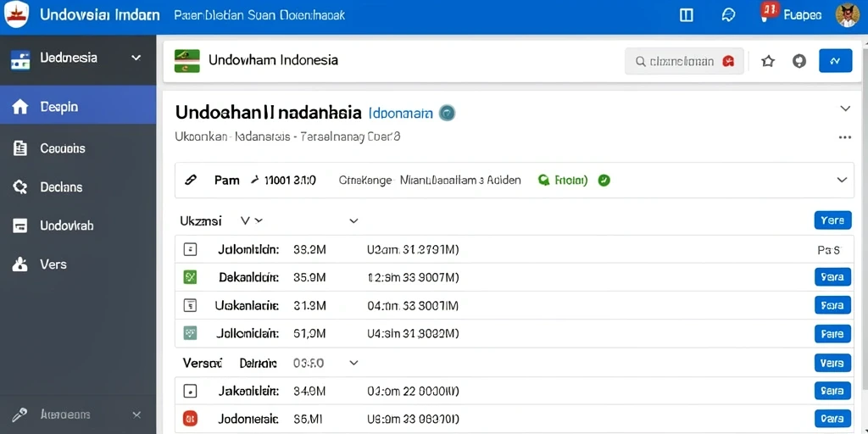The height and width of the screenshot is (434, 868).
Task: Click the blue button in Ukznsi header row
Action: point(832,220)
